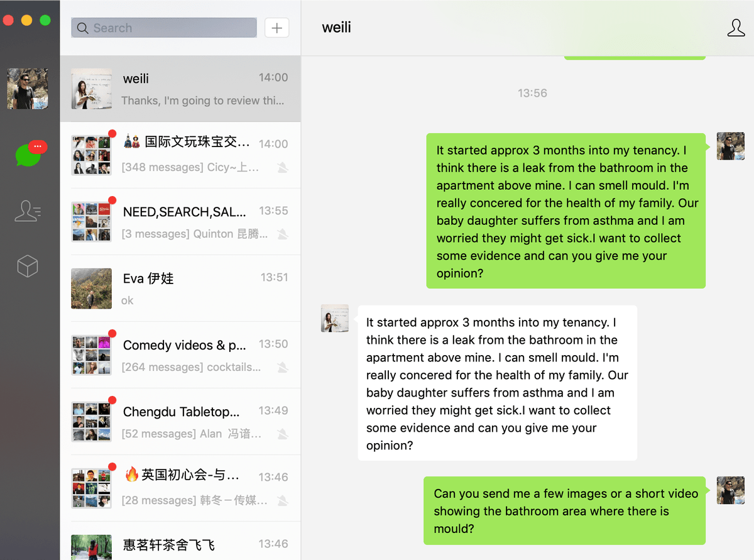Click your own profile avatar in sidebar

tap(28, 89)
